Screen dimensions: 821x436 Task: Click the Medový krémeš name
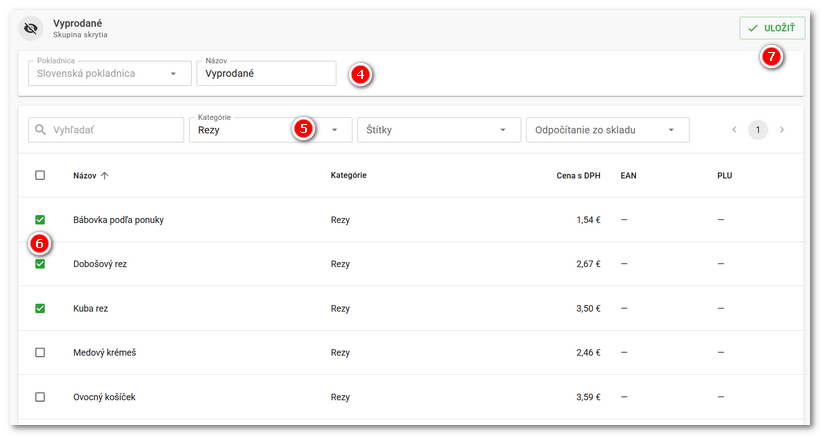point(105,352)
